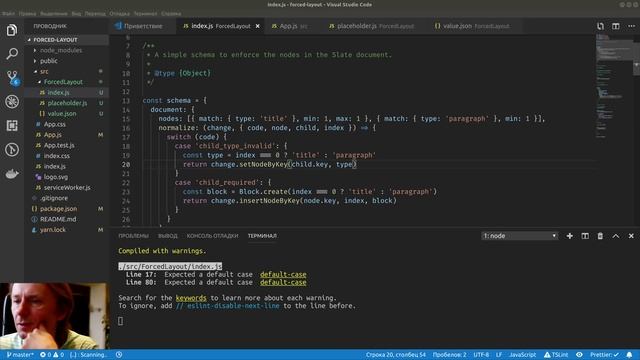Image resolution: width=640 pixels, height=360 pixels.
Task: Click the keywords link in terminal
Action: pyautogui.click(x=191, y=298)
